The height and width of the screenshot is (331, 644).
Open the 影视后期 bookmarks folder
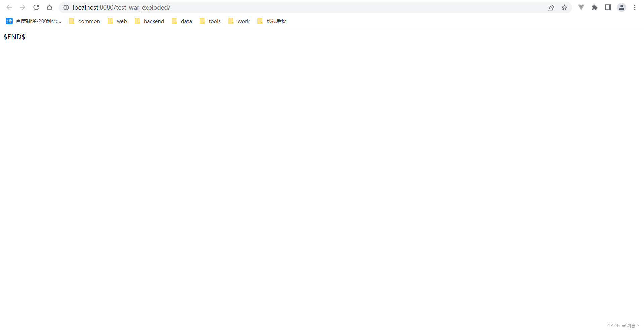pyautogui.click(x=272, y=21)
